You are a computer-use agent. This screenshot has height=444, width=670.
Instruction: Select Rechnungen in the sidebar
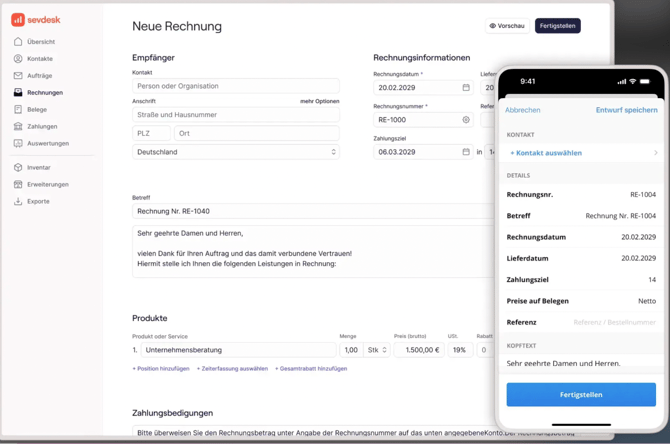[45, 93]
